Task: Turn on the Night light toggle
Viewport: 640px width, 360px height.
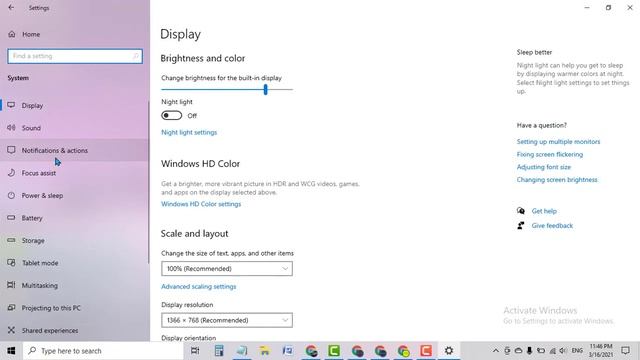Action: (x=171, y=116)
